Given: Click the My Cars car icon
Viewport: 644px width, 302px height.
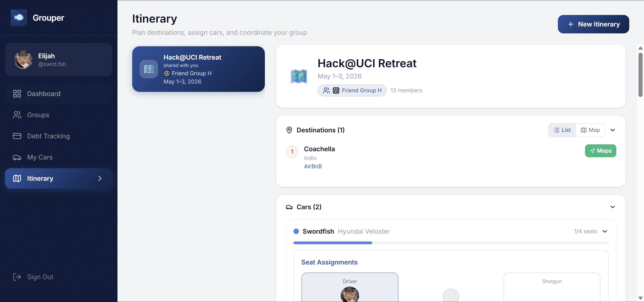Looking at the screenshot, I should click(x=17, y=157).
